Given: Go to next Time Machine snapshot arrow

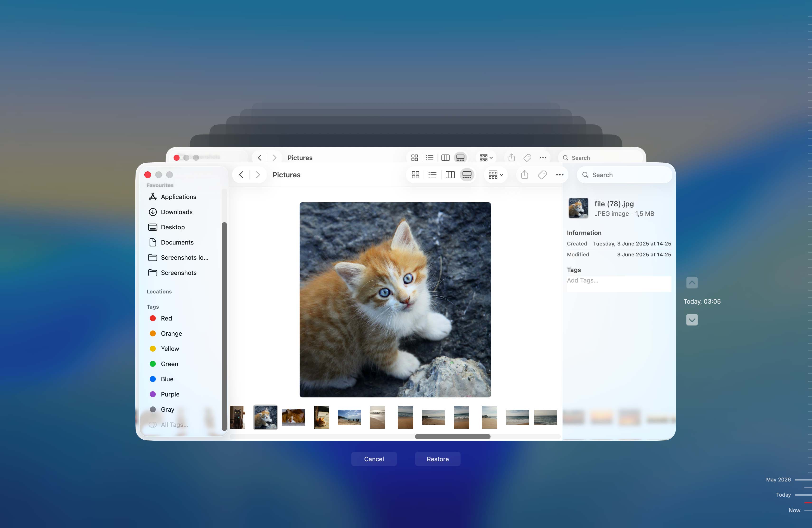Looking at the screenshot, I should 692,320.
